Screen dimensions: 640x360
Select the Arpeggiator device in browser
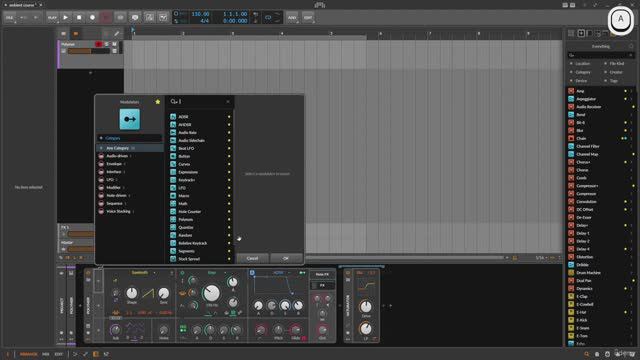(600, 99)
